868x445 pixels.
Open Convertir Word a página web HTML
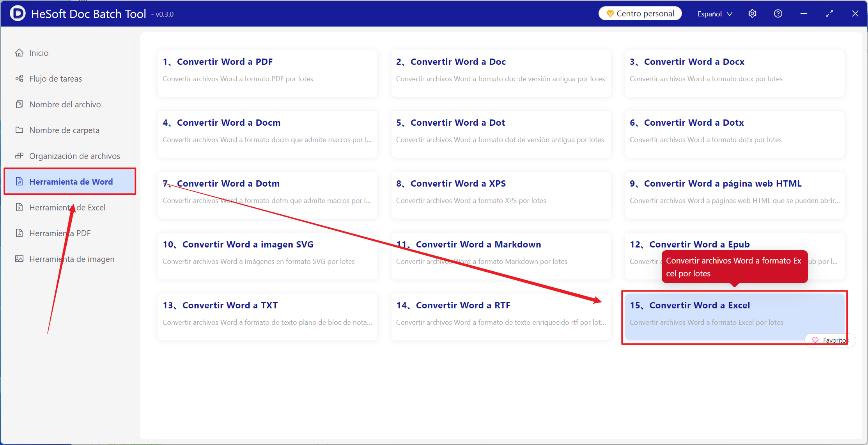[x=735, y=195]
